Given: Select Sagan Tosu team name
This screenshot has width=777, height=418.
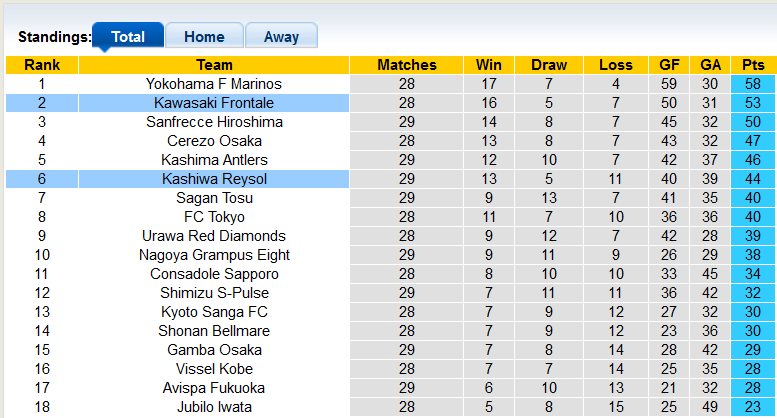Looking at the screenshot, I should tap(214, 198).
